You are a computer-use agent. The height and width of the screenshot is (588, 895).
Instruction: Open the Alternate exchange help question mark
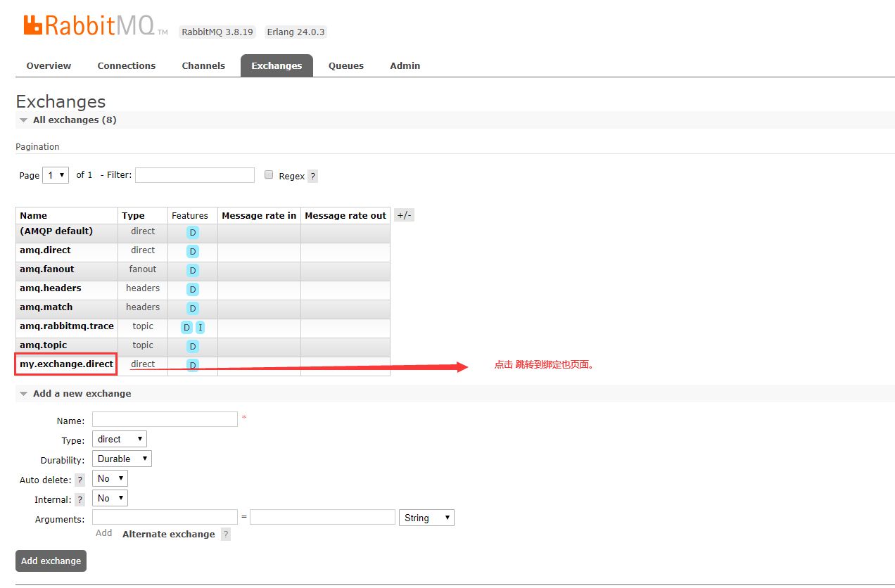coord(226,535)
